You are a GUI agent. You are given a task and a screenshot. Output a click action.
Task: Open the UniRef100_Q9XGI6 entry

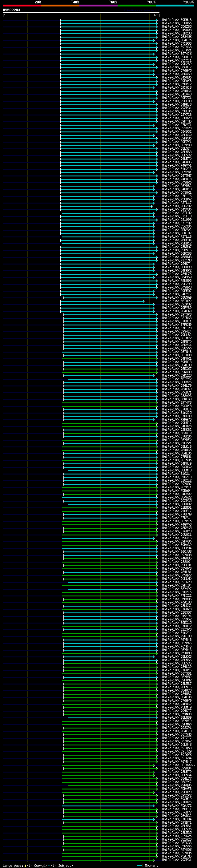coord(177,88)
